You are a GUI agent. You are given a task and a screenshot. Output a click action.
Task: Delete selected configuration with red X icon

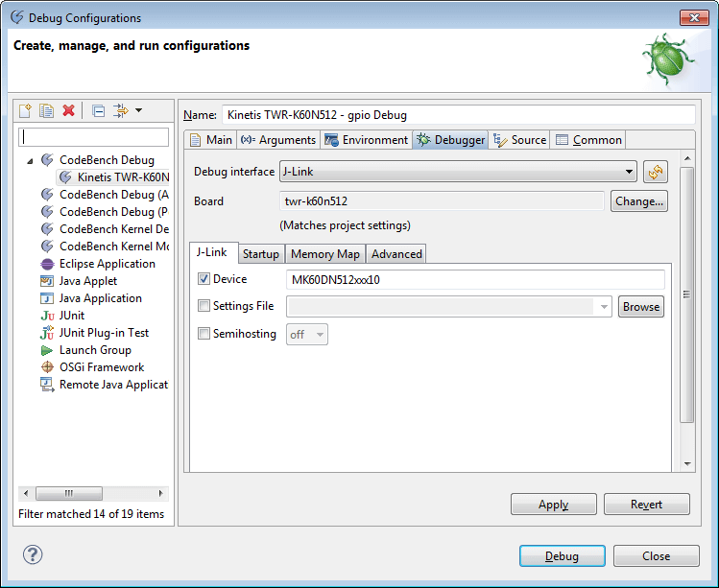coord(68,110)
